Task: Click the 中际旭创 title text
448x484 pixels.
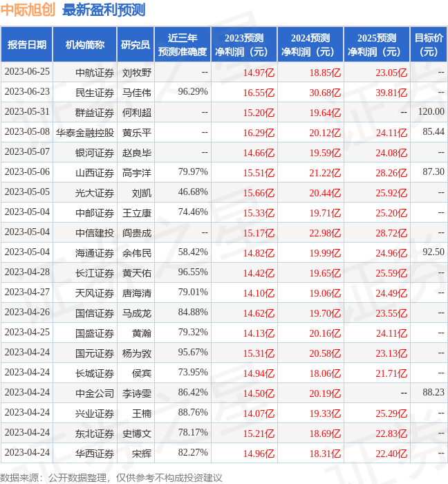Action: [x=28, y=10]
